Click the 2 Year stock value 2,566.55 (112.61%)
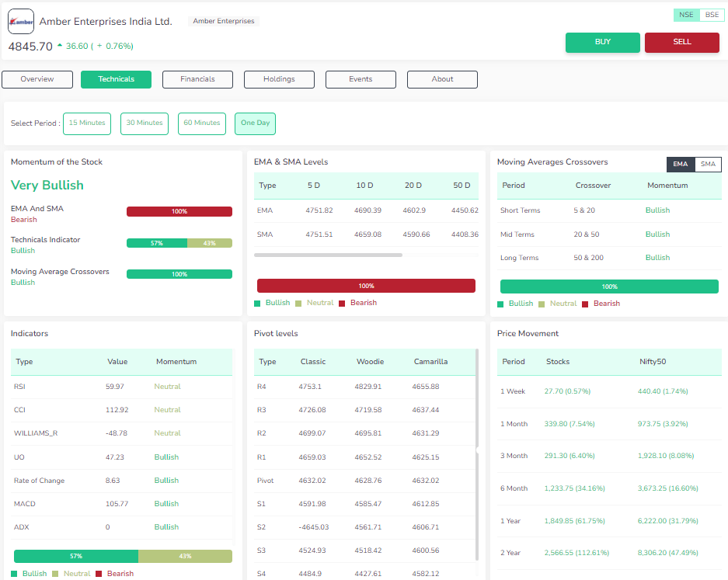 tap(576, 553)
